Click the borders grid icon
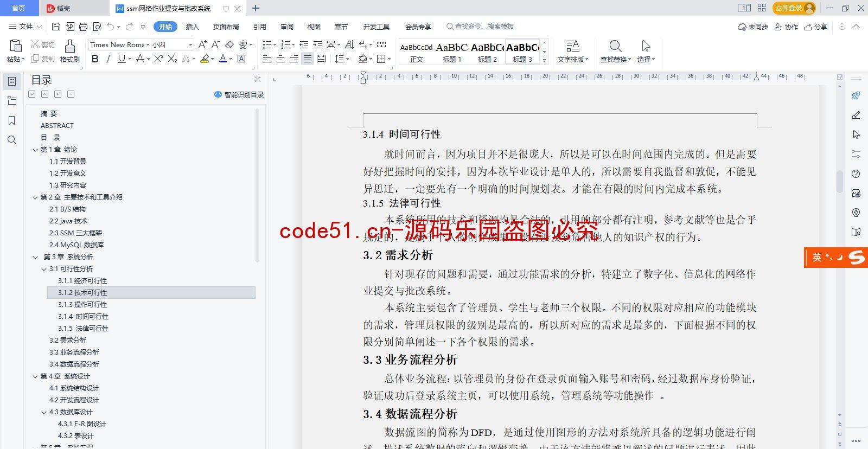The height and width of the screenshot is (449, 868). coord(381,59)
